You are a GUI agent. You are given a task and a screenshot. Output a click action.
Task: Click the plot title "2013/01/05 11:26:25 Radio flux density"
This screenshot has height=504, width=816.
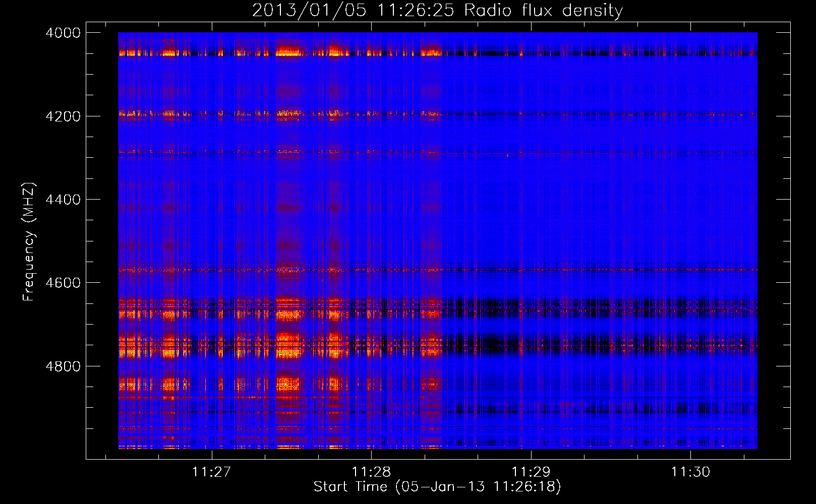click(x=437, y=11)
